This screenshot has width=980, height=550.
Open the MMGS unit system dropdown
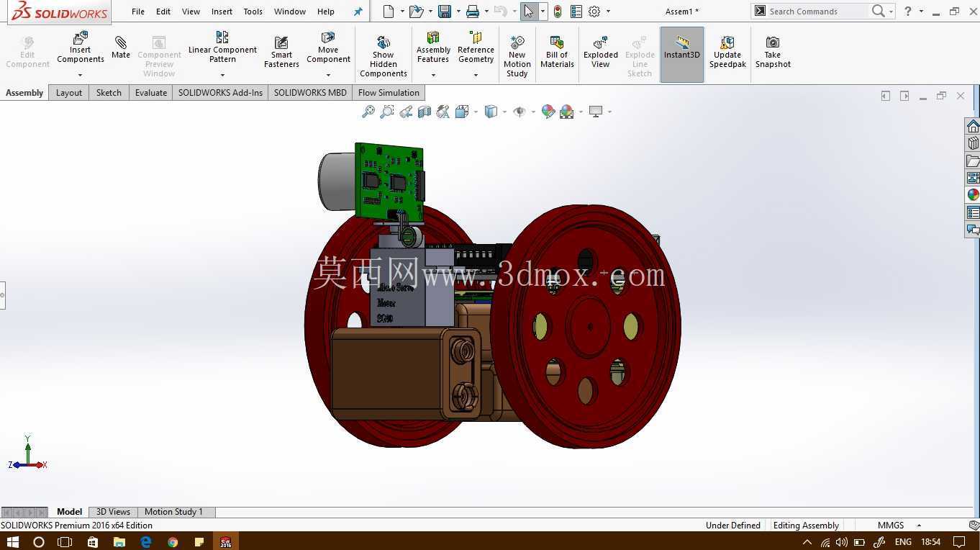coord(919,526)
